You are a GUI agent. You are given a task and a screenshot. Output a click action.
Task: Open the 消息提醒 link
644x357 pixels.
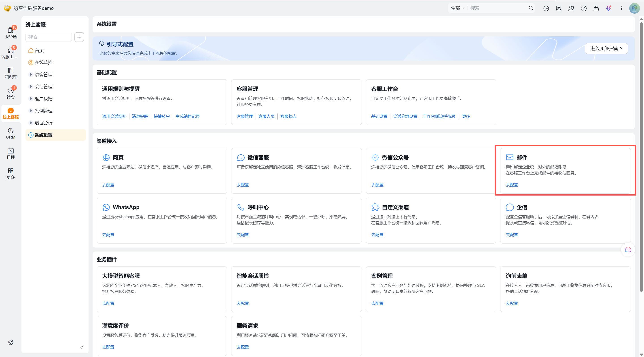140,116
